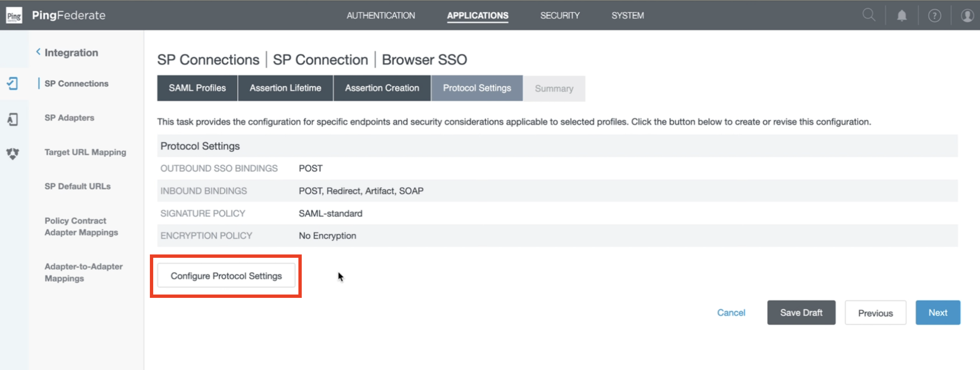The width and height of the screenshot is (980, 370).
Task: Open notifications bell icon
Action: tap(902, 16)
